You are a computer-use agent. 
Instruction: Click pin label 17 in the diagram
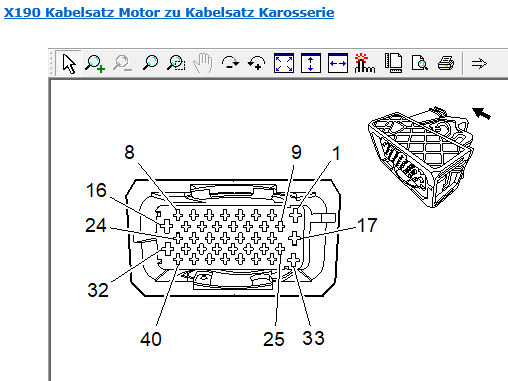click(x=367, y=225)
